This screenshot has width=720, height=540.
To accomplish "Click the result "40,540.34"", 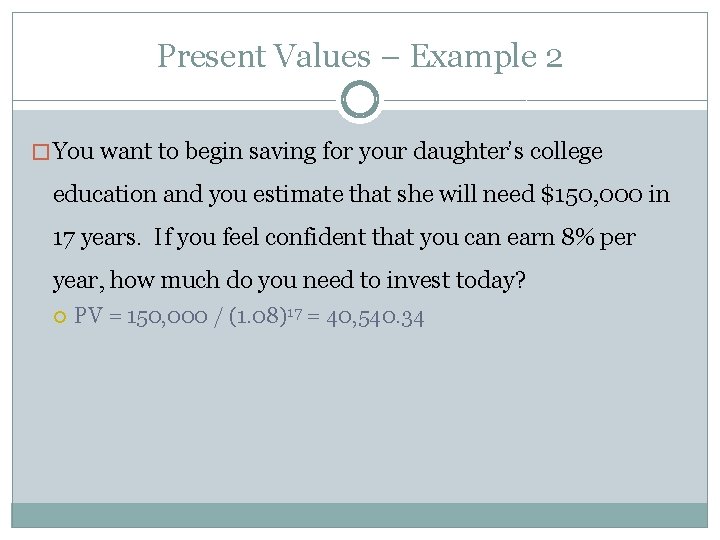I will 376,318.
